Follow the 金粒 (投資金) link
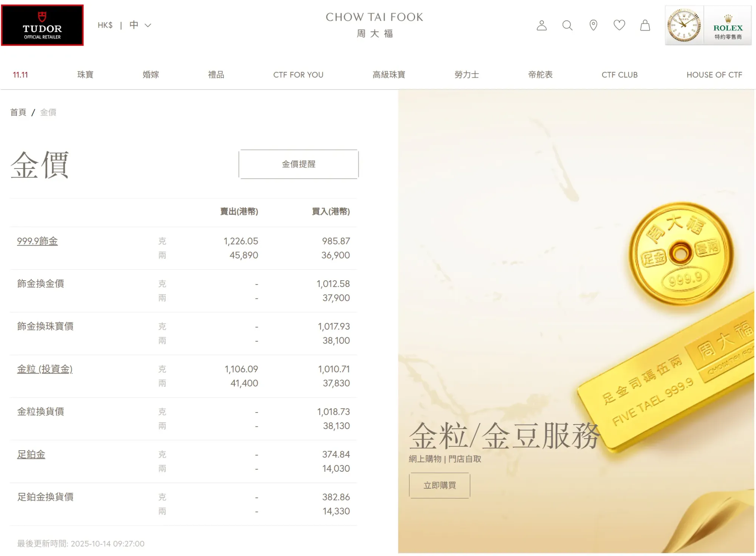Screen dimensions: 756x556 coord(45,369)
